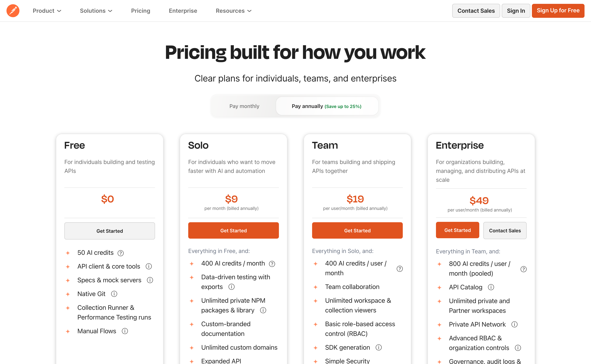Viewport: 591px width, 364px height.
Task: Expand the Solutions dropdown
Action: [96, 11]
